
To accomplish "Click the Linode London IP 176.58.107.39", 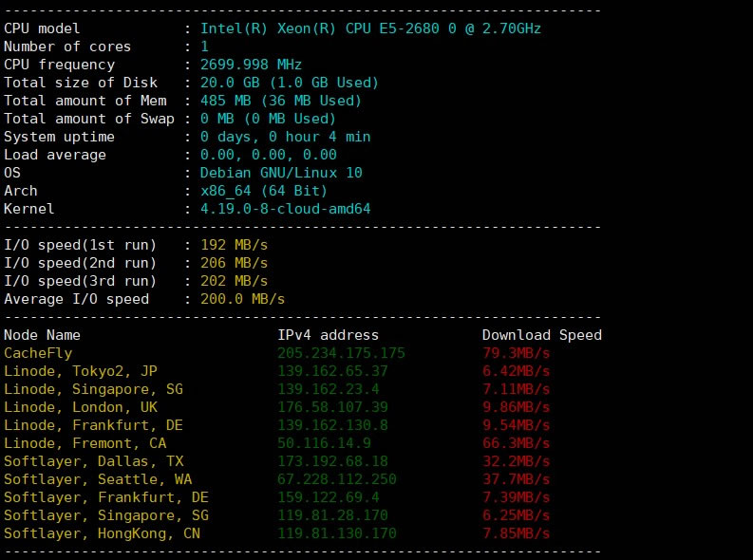I will click(332, 407).
